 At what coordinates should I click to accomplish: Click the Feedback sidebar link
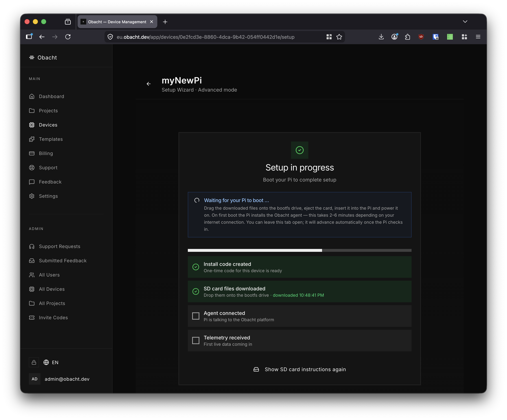click(x=45, y=182)
